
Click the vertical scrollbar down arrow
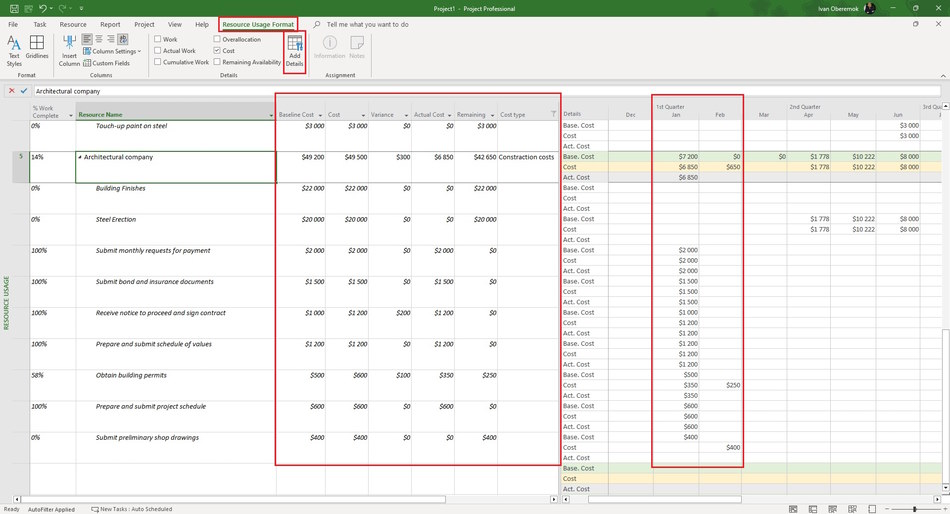pyautogui.click(x=945, y=487)
